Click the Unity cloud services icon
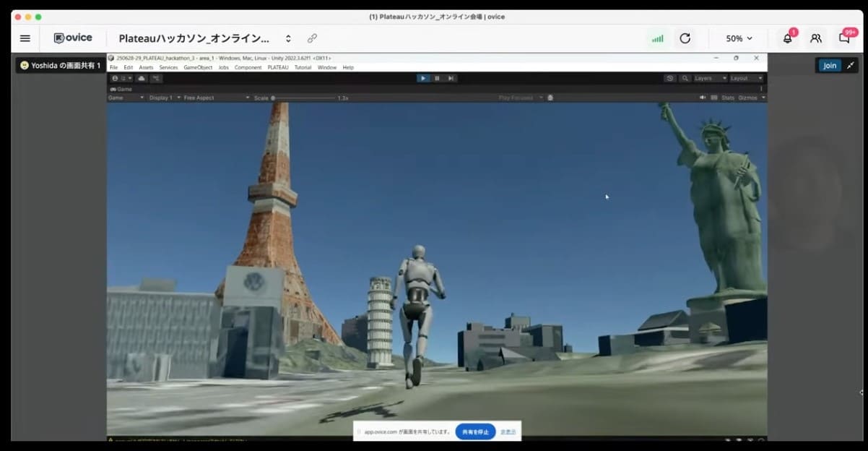Image resolution: width=868 pixels, height=451 pixels. pyautogui.click(x=142, y=78)
